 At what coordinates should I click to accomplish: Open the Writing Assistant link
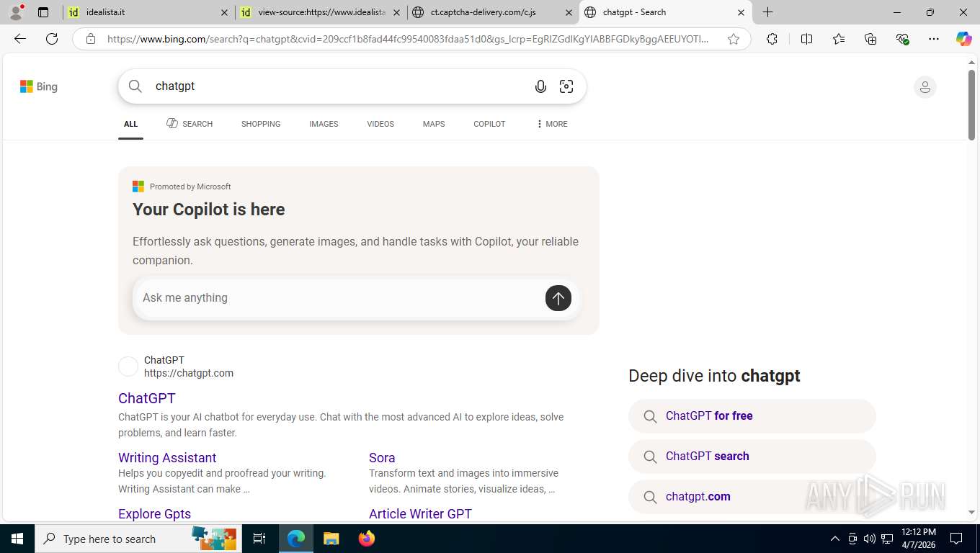167,458
